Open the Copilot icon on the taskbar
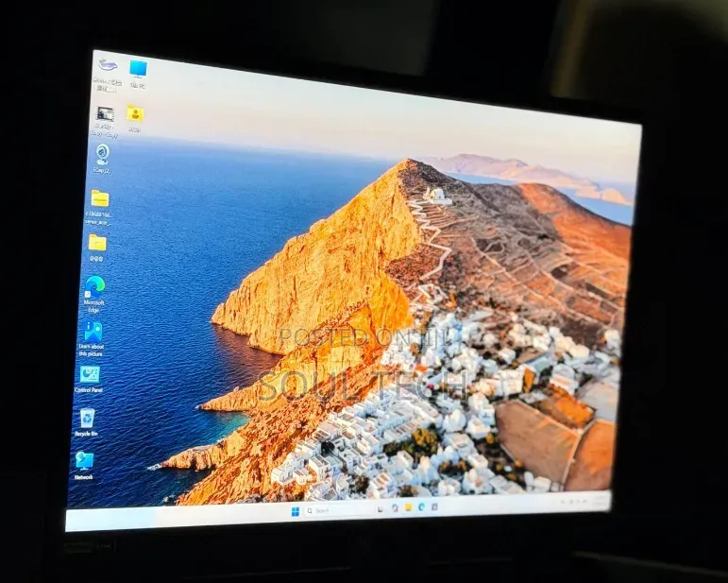The width and height of the screenshot is (728, 583). [395, 508]
